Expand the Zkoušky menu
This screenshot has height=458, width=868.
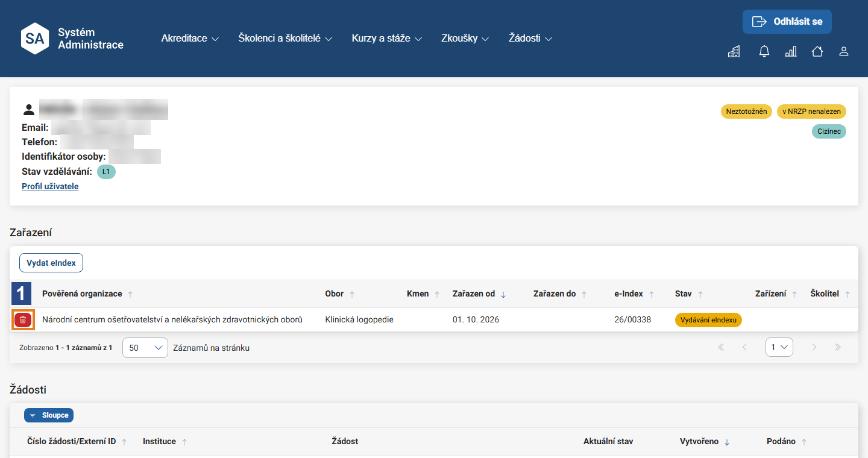(x=465, y=39)
